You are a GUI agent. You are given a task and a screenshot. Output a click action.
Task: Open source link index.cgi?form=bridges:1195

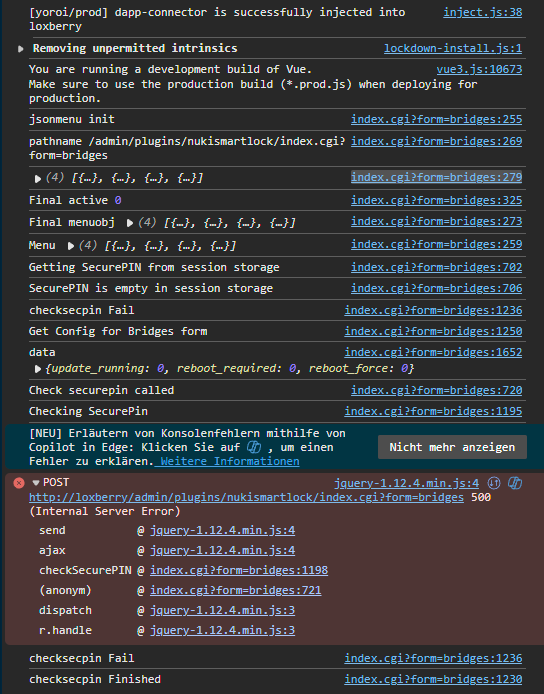click(433, 411)
